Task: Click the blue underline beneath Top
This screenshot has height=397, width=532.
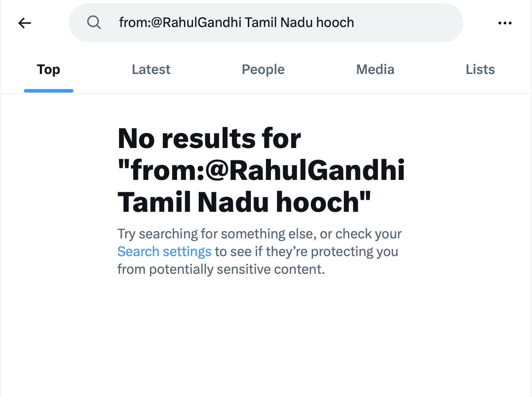Action: click(x=48, y=91)
